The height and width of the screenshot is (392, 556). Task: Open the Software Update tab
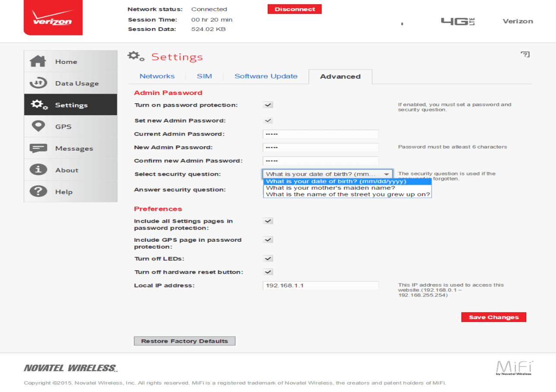pos(266,76)
